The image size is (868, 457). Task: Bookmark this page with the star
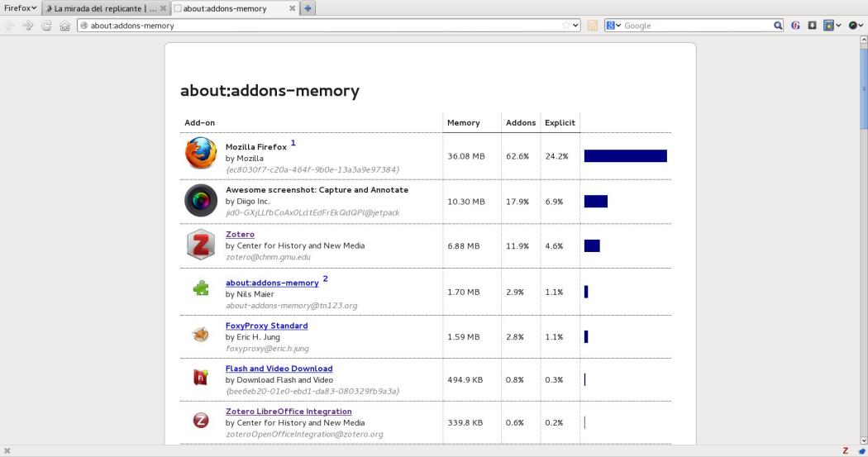(x=565, y=26)
